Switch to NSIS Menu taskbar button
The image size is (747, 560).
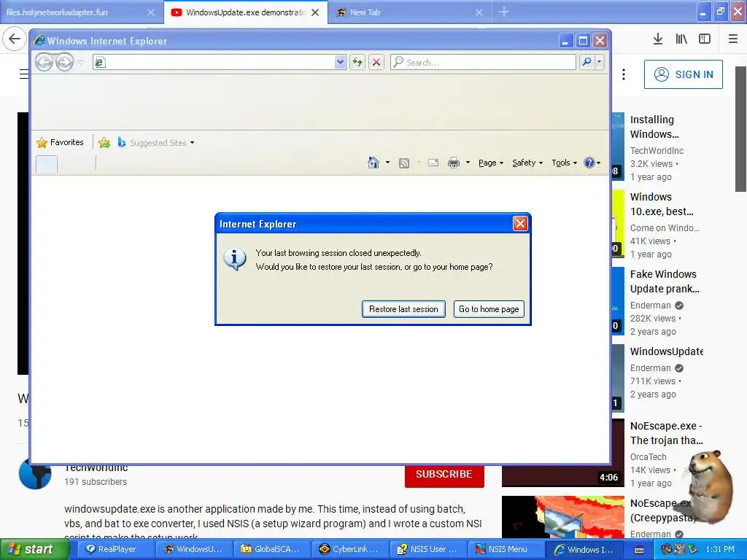click(506, 549)
